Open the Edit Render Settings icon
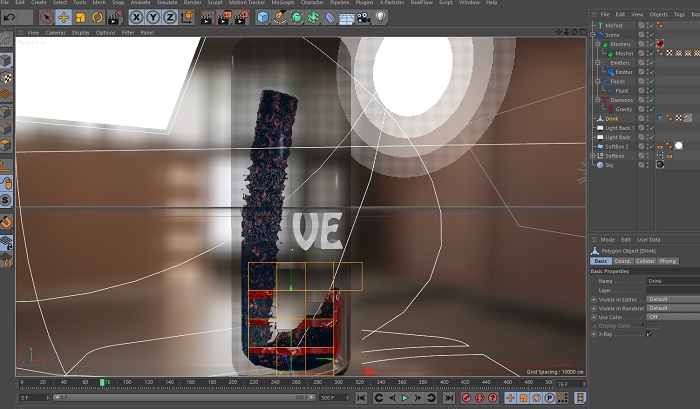 (x=241, y=18)
